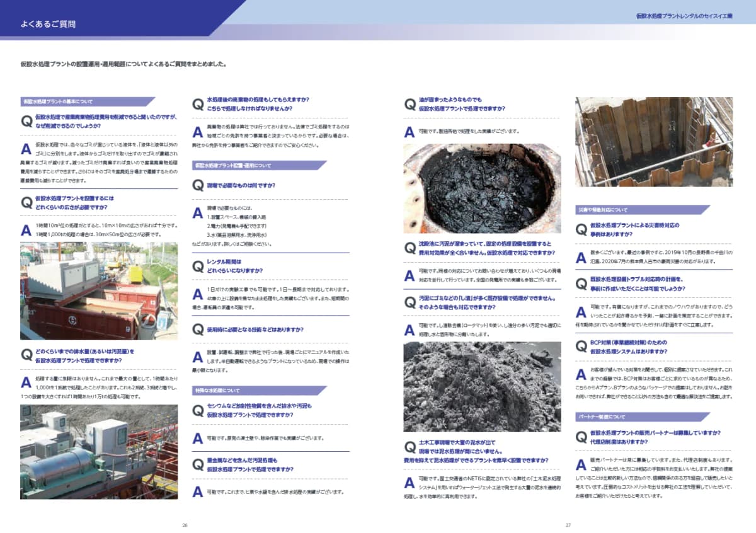Click the よくあるご質問 page title

49,25
